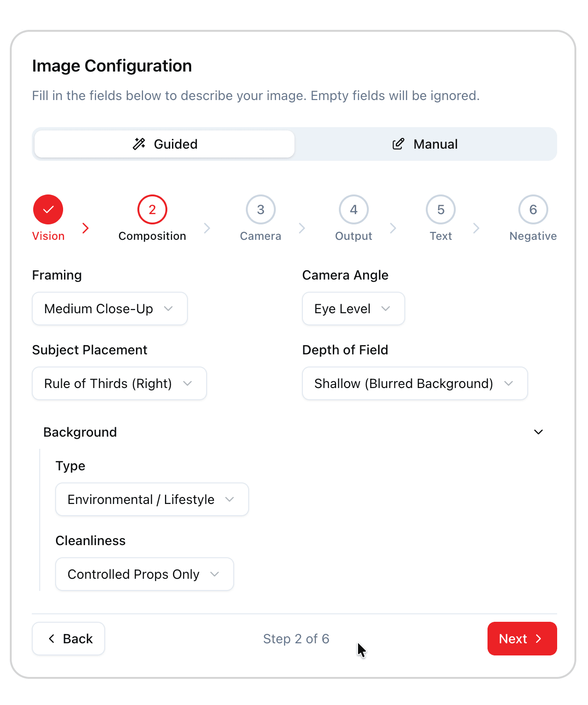Click the red Next button
This screenshot has height=705, width=588.
pos(522,639)
